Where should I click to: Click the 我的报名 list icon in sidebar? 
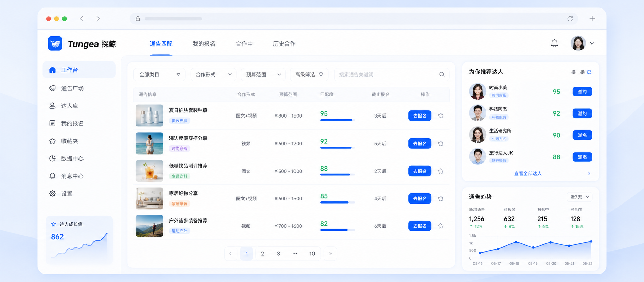(x=52, y=123)
